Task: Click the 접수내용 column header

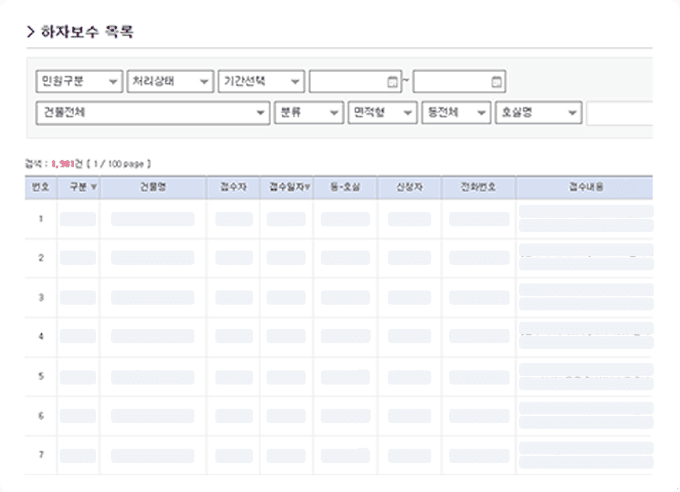Action: [x=585, y=187]
